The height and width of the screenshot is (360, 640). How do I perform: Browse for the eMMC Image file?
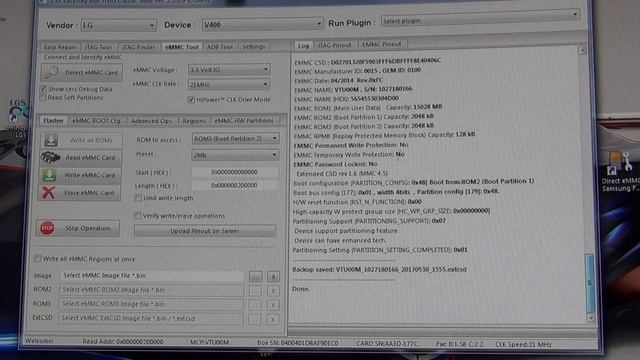(x=256, y=277)
